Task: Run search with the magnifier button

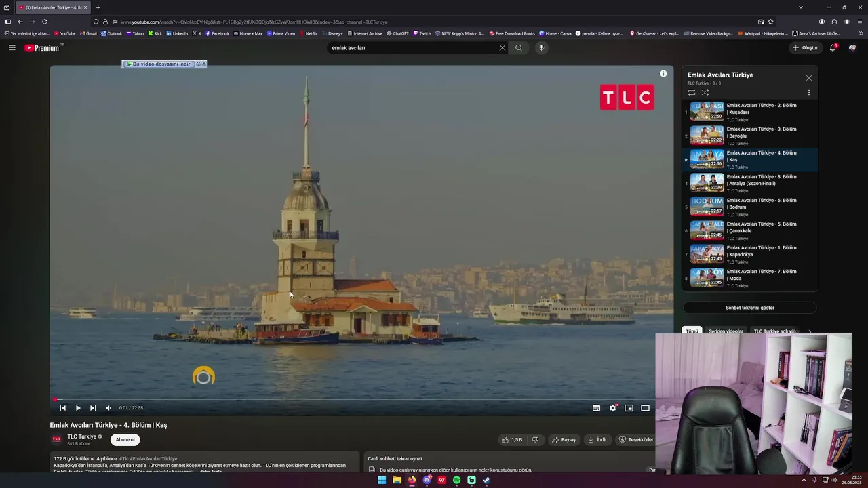Action: click(519, 47)
